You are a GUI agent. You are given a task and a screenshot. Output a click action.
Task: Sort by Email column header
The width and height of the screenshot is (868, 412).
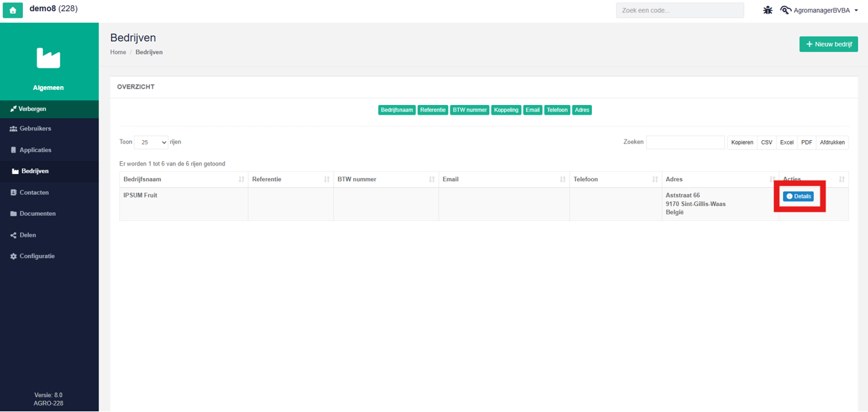pos(504,179)
